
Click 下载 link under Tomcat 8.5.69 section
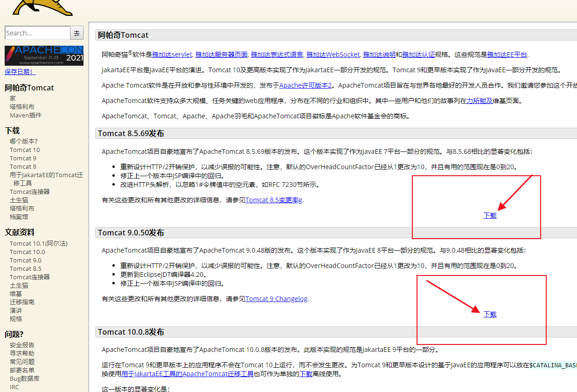pos(490,215)
